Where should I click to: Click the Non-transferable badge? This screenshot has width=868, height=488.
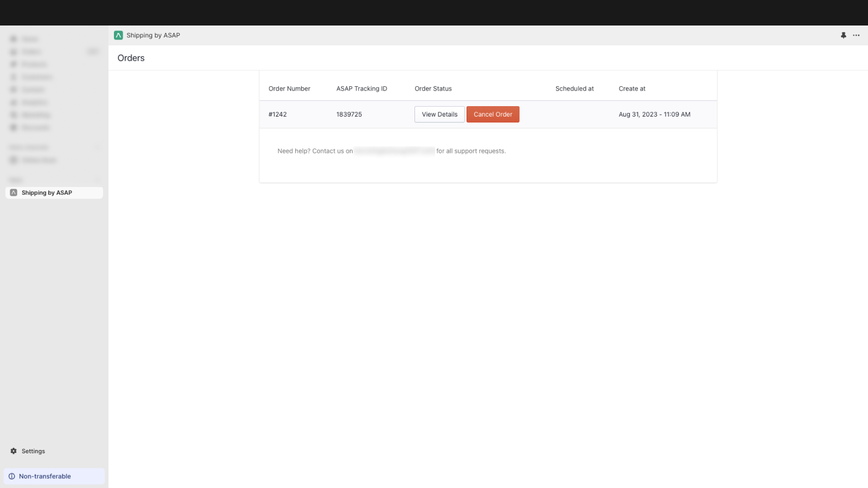click(54, 477)
